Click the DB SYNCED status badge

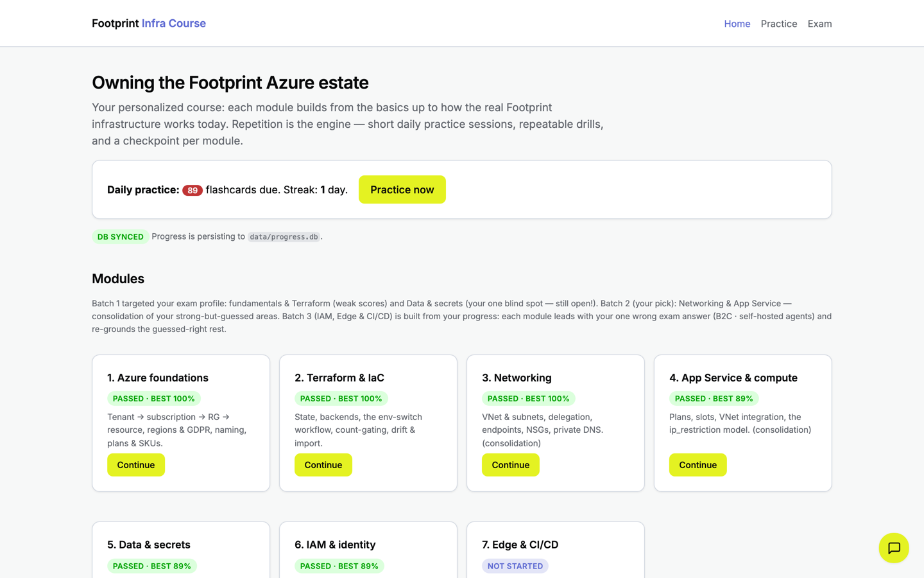click(121, 236)
